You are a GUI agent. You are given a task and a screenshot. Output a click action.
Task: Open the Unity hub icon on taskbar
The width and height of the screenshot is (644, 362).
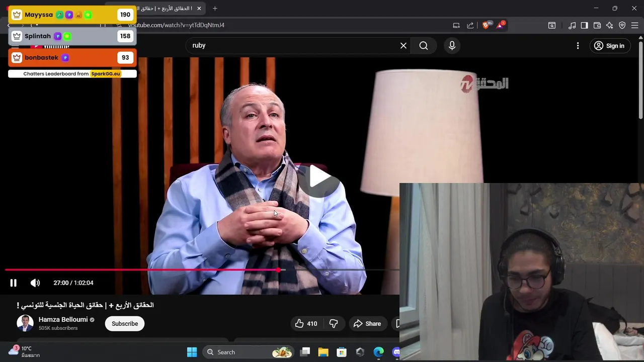360,352
